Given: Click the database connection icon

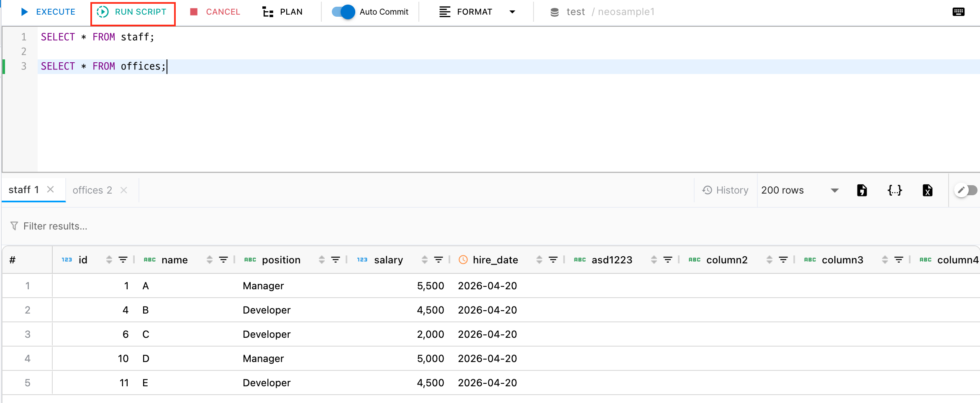Looking at the screenshot, I should click(x=554, y=12).
